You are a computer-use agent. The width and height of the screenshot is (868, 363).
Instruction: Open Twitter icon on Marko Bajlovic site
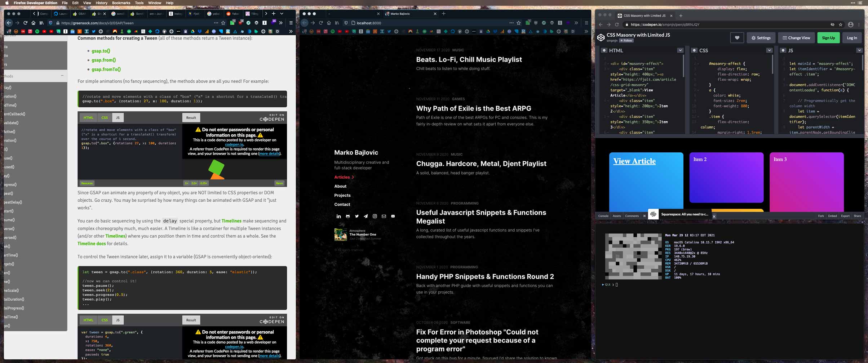357,216
